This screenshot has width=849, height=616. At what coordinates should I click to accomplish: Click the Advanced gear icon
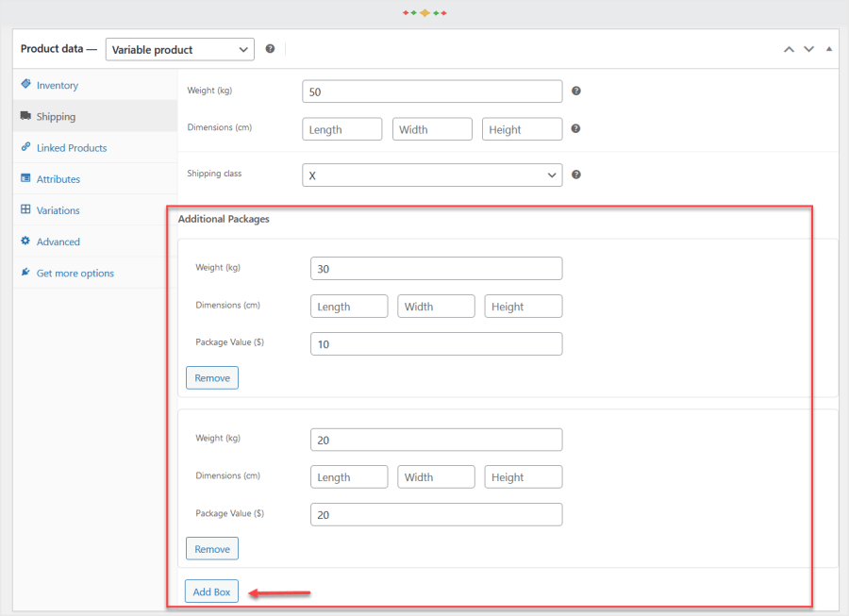[25, 241]
